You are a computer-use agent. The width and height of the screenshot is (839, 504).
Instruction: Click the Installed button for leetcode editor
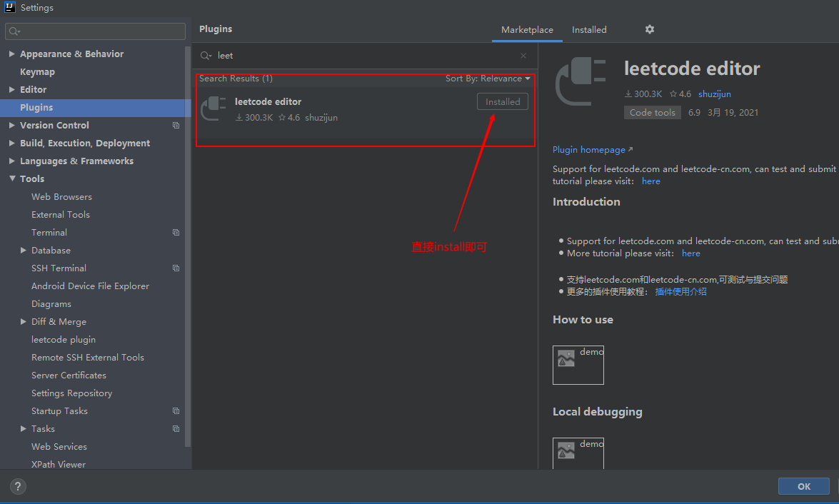click(503, 101)
